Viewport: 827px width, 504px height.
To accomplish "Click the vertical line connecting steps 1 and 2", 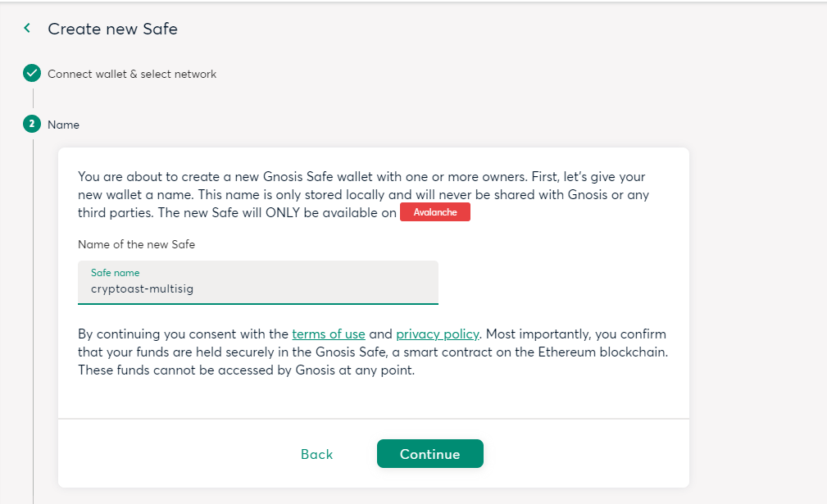I will [x=33, y=99].
